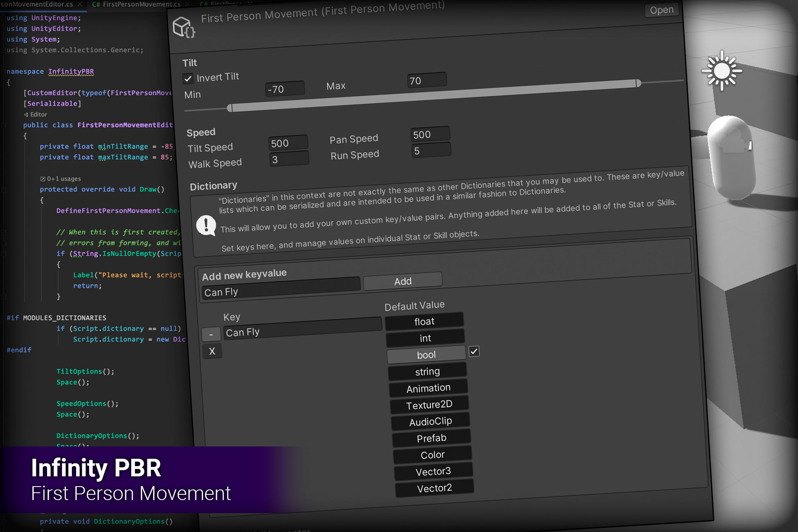
Task: Click 'using System.Collections.Generic;' line
Action: (75, 50)
